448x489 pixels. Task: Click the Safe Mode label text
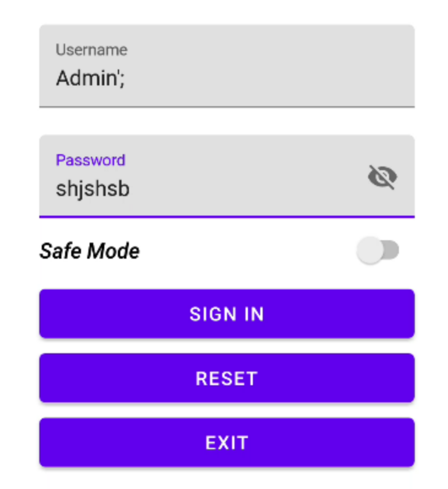90,251
